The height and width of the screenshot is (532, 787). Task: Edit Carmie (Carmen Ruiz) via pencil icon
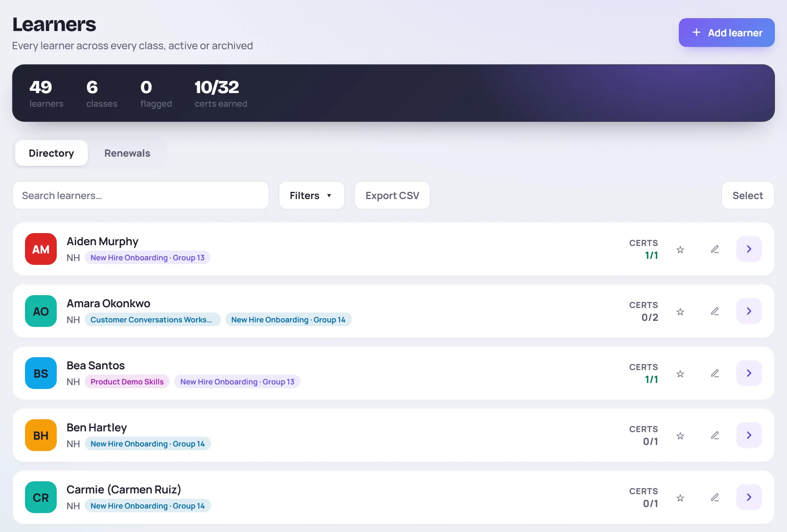715,497
